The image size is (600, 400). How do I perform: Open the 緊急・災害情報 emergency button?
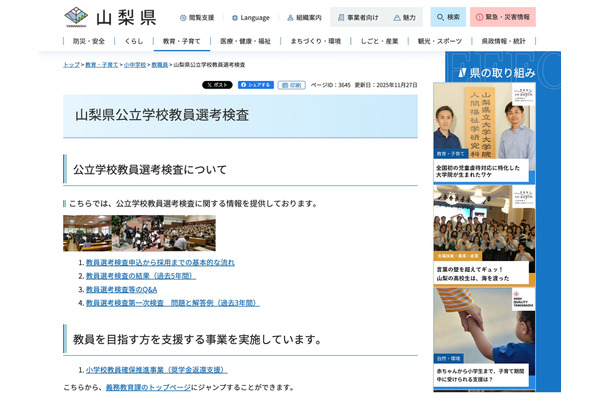[x=503, y=17]
